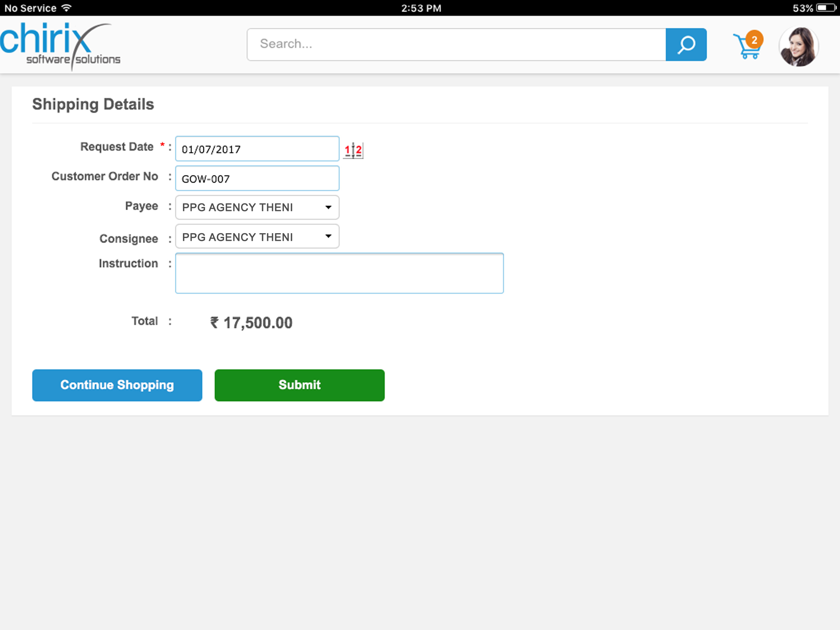Tap the Wi-Fi status icon
The width and height of the screenshot is (840, 630).
66,8
